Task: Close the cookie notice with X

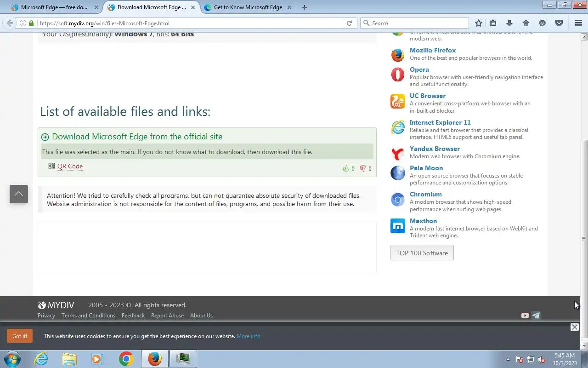Action: coord(575,327)
